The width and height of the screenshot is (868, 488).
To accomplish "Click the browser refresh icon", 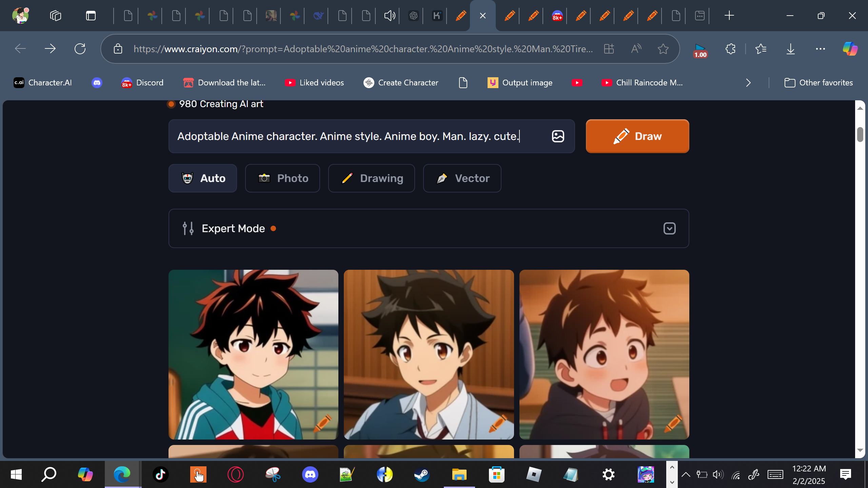I will click(x=80, y=49).
